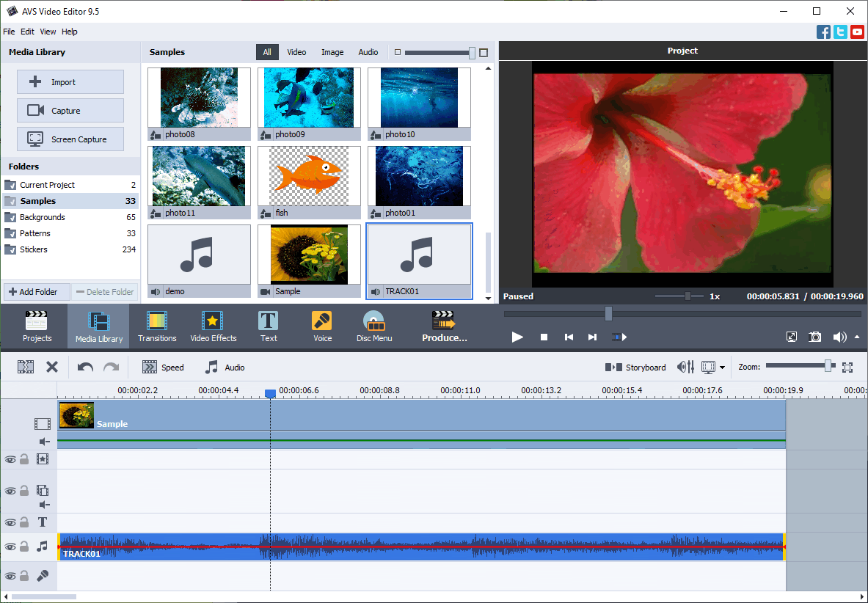Split the video at the cursor position
The height and width of the screenshot is (603, 868).
(x=26, y=367)
